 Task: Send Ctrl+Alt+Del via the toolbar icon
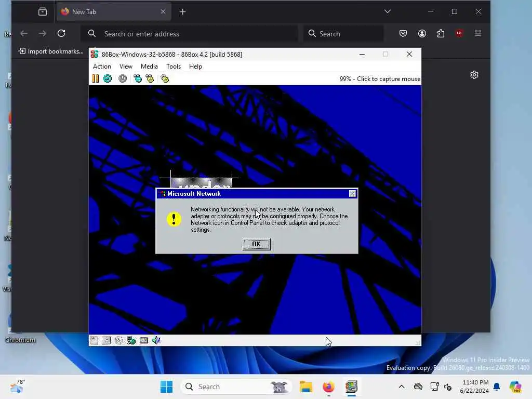coord(137,79)
